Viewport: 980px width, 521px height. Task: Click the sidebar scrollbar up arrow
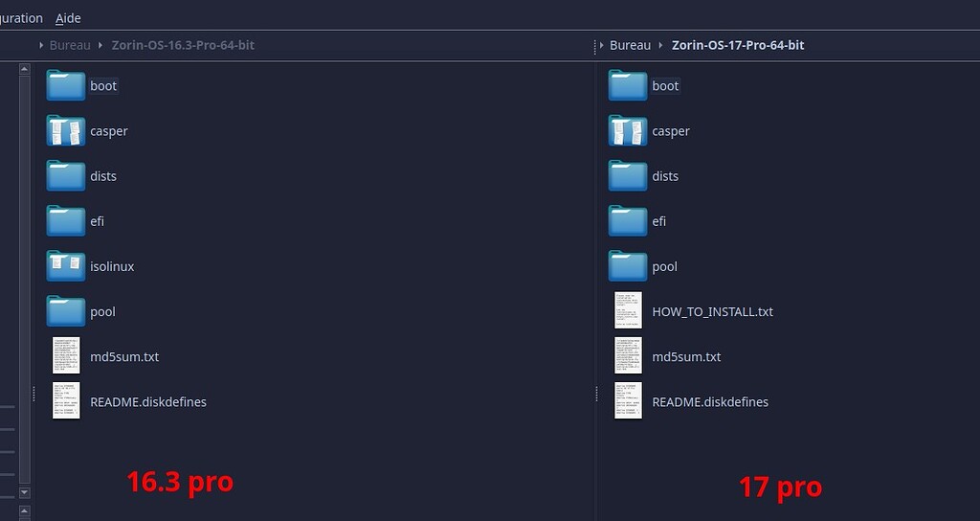pyautogui.click(x=24, y=69)
